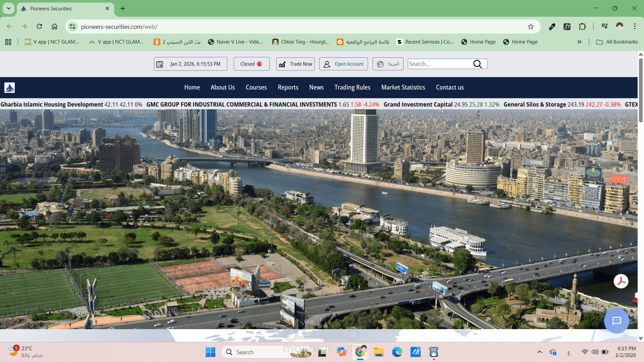Open the Reports menu item
The height and width of the screenshot is (362, 644).
click(288, 87)
